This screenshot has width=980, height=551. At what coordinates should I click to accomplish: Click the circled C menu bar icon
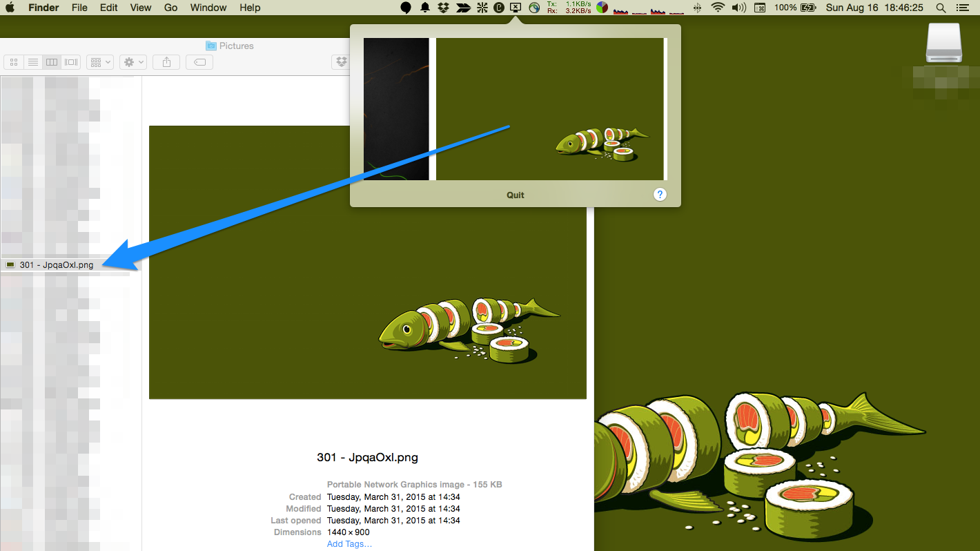499,8
